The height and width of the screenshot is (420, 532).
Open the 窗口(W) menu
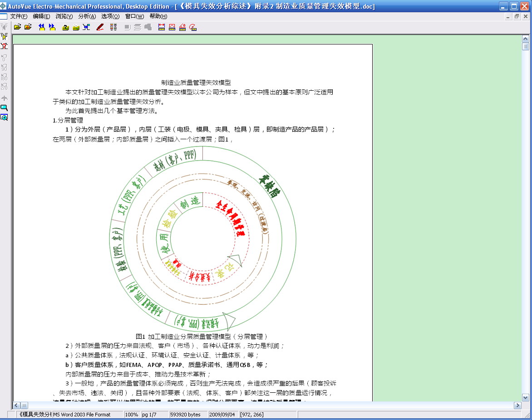point(134,16)
